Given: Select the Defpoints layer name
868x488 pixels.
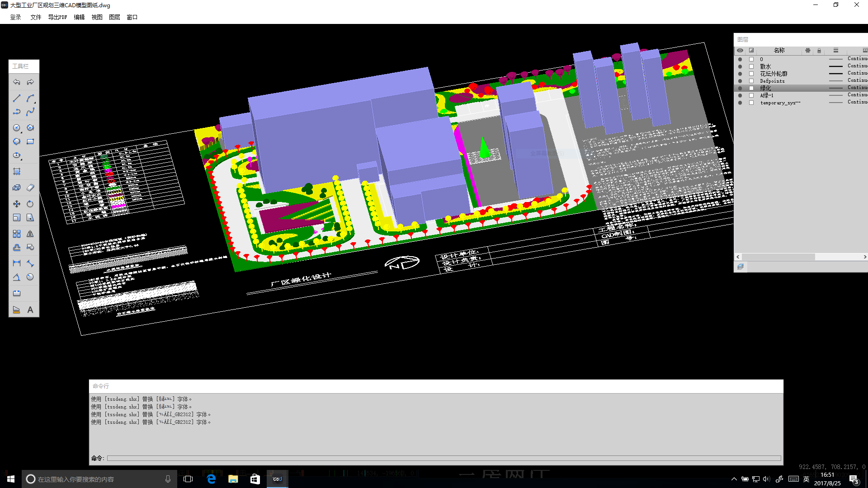Looking at the screenshot, I should pos(772,81).
